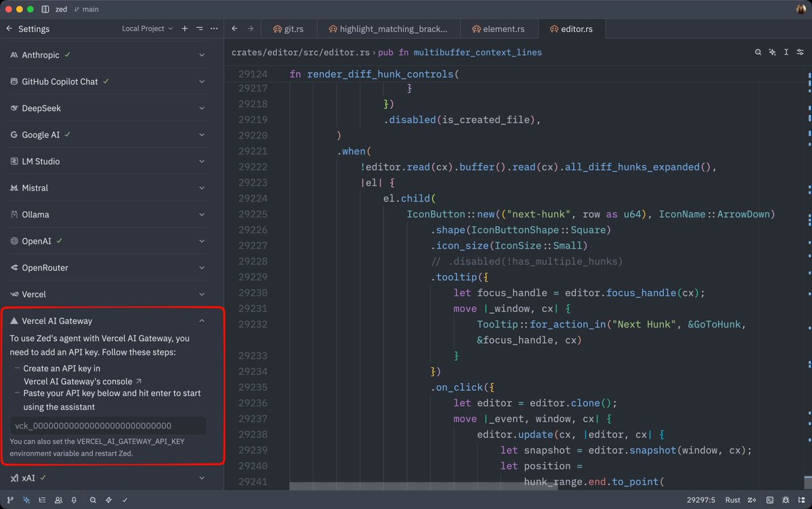
Task: Open buffer search in editor toolbar
Action: click(758, 52)
